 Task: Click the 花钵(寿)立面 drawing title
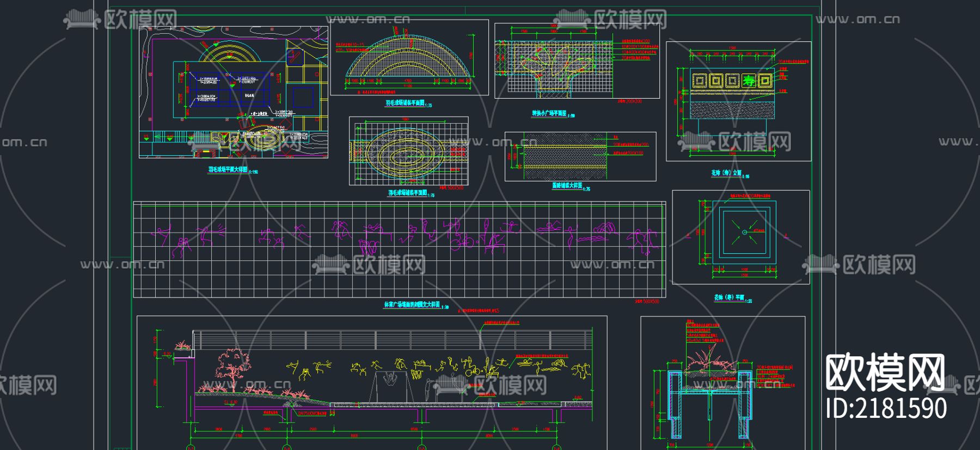coord(726,173)
